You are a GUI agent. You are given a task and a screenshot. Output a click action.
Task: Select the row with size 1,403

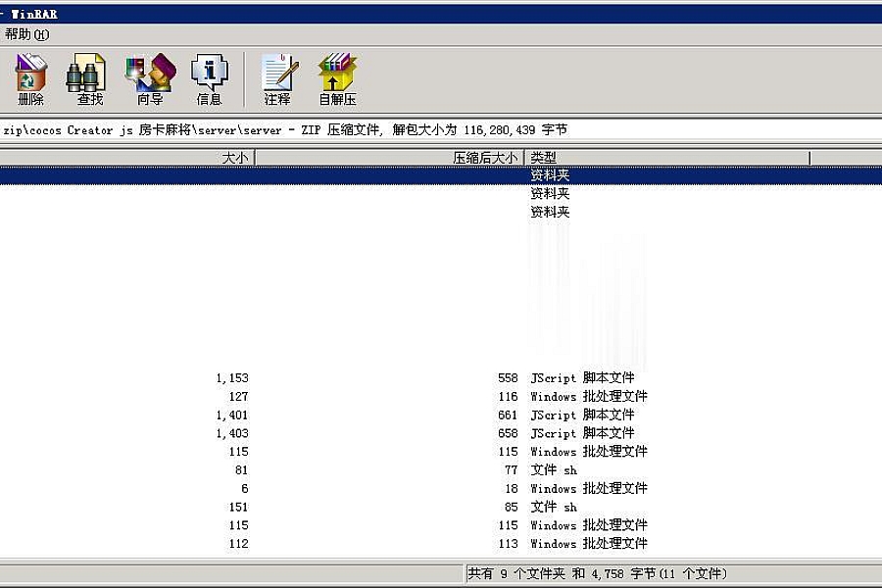(441, 433)
